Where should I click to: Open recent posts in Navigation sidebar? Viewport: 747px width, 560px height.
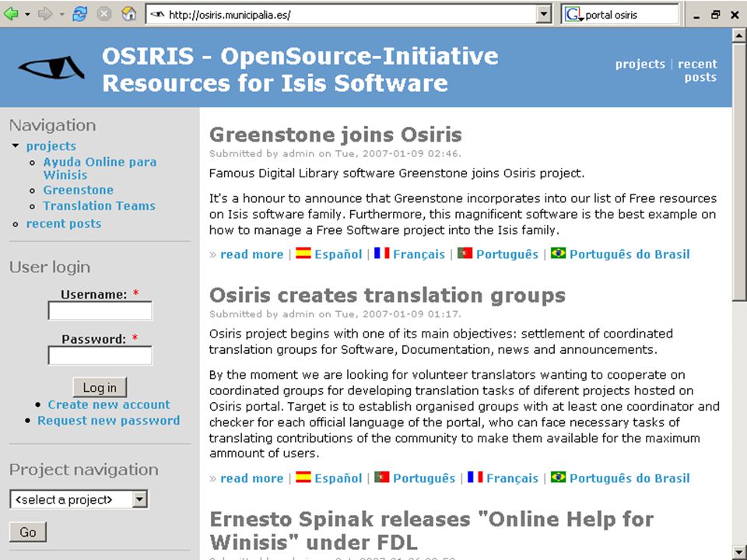point(64,223)
